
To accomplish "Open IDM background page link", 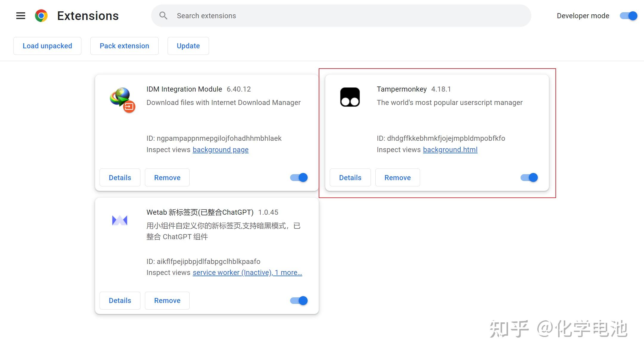I will (x=221, y=150).
